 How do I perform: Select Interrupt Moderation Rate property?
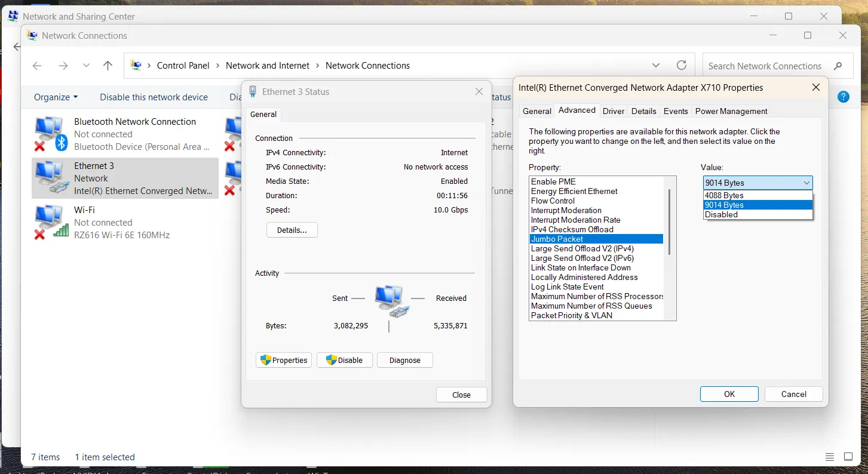(596, 220)
